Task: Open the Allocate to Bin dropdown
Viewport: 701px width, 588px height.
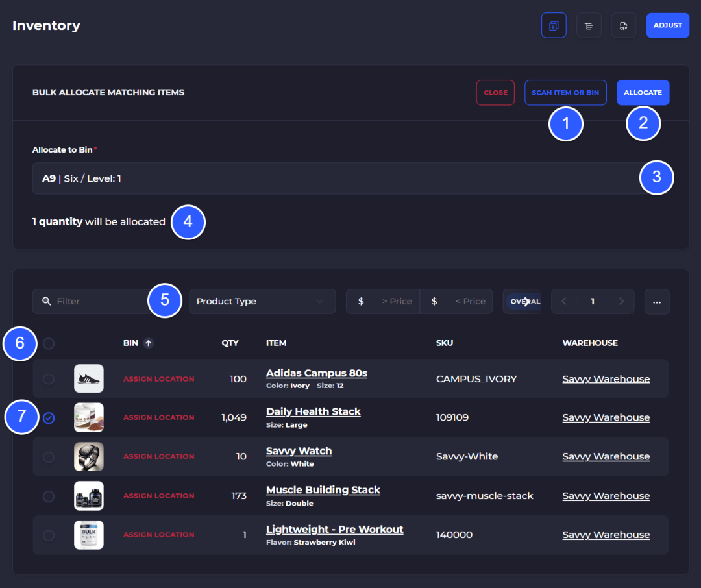Action: (350, 178)
